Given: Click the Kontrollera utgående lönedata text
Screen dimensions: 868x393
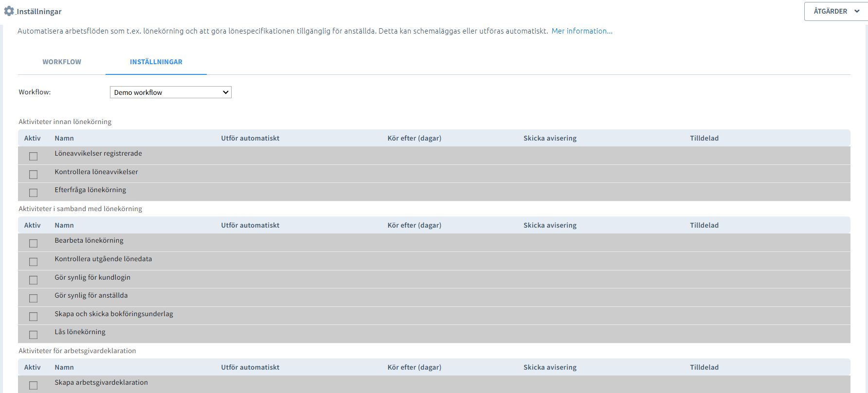Looking at the screenshot, I should (x=103, y=259).
